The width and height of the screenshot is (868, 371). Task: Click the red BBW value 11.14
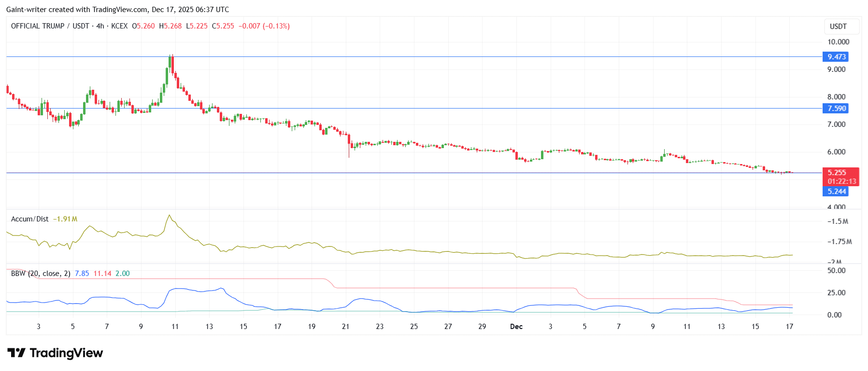point(102,274)
